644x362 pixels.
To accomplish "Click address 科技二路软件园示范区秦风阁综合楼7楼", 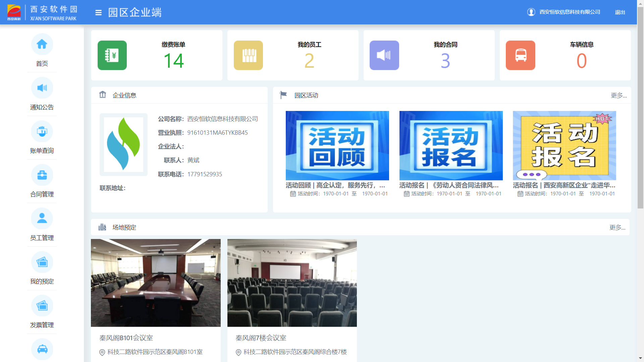I will click(x=295, y=352).
